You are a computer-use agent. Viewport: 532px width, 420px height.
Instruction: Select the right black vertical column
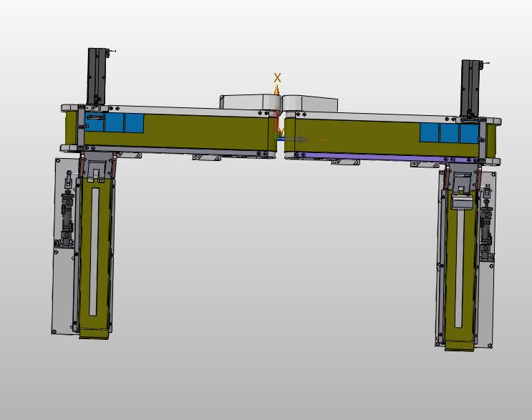[x=470, y=89]
